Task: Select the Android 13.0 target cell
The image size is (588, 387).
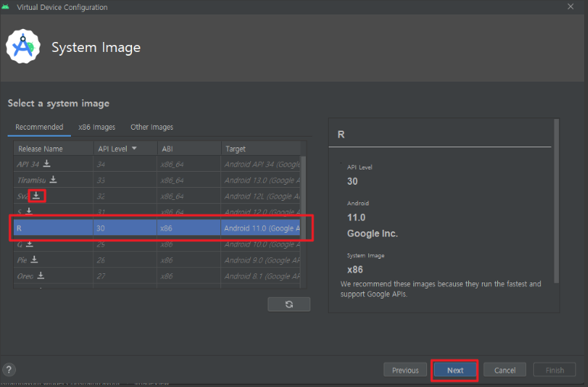Action: coord(261,180)
